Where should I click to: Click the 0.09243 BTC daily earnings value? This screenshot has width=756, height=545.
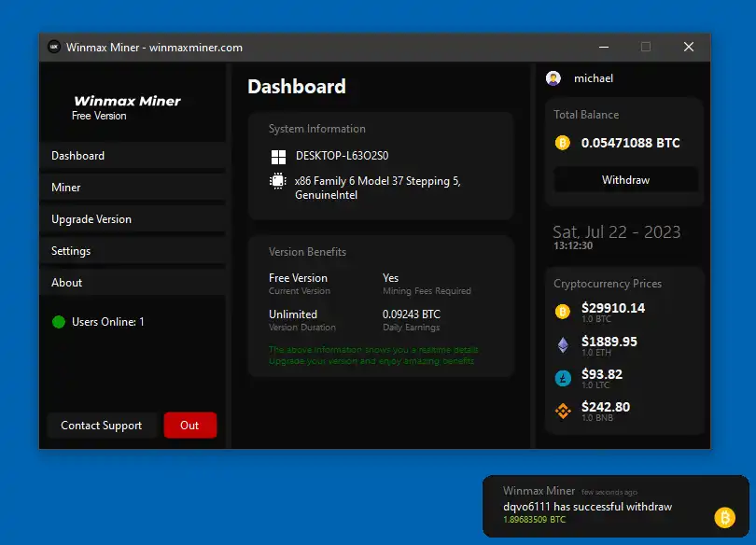[412, 314]
